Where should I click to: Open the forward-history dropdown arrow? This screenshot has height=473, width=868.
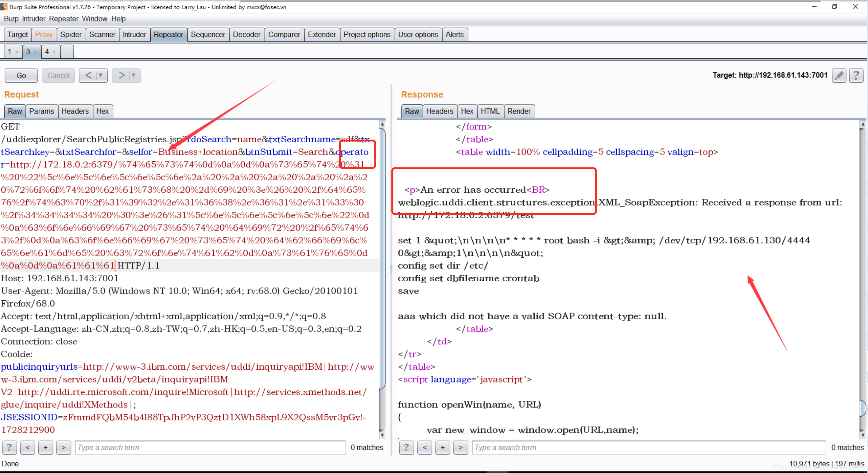click(134, 75)
